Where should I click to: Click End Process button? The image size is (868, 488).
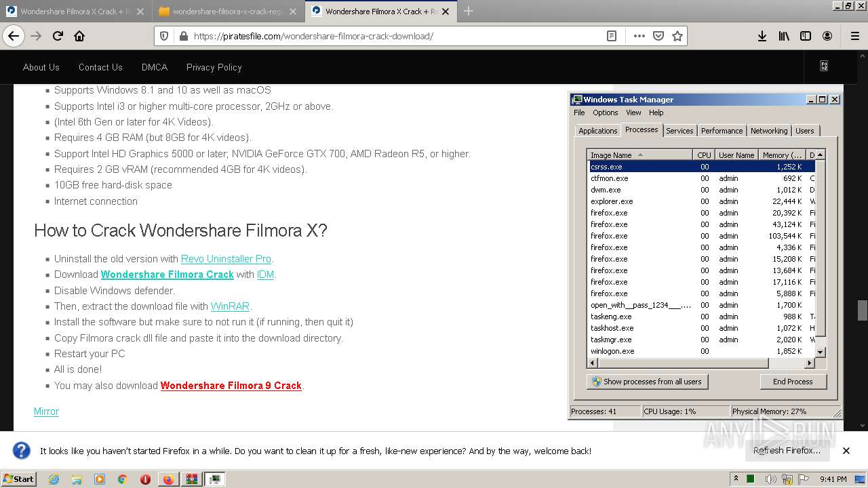[x=793, y=382]
